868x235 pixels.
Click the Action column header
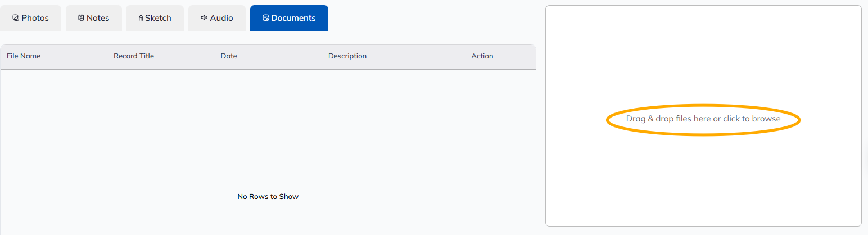tap(482, 56)
